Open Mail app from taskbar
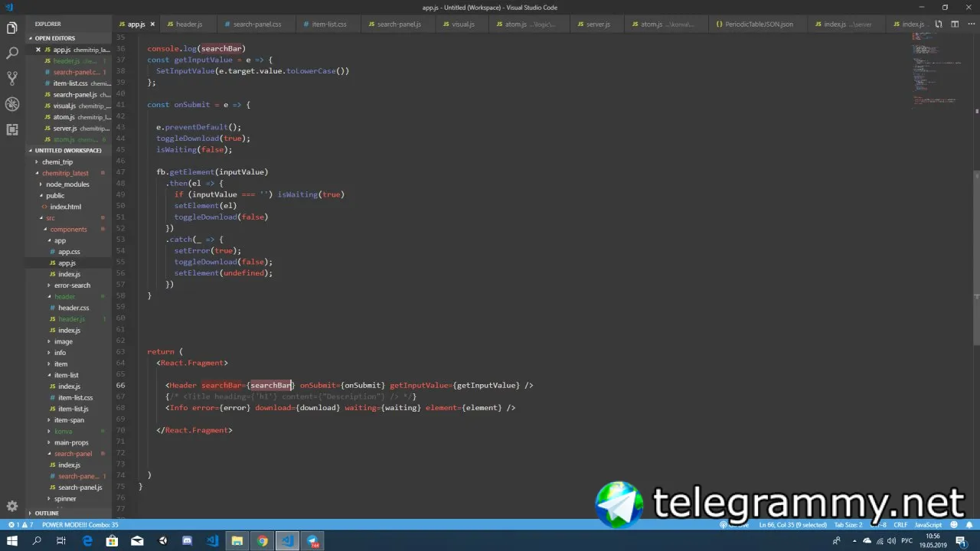The width and height of the screenshot is (980, 551). (137, 541)
